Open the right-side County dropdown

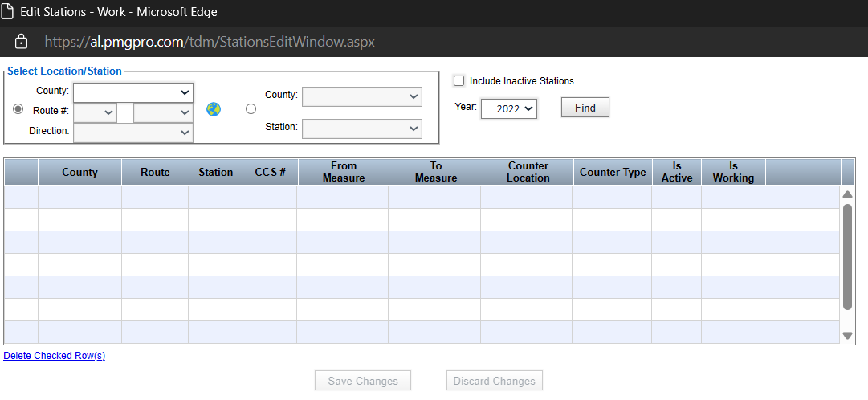pos(362,96)
